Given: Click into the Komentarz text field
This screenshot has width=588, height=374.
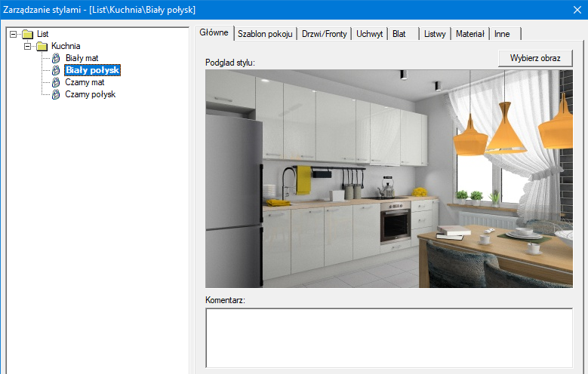Looking at the screenshot, I should [389, 337].
